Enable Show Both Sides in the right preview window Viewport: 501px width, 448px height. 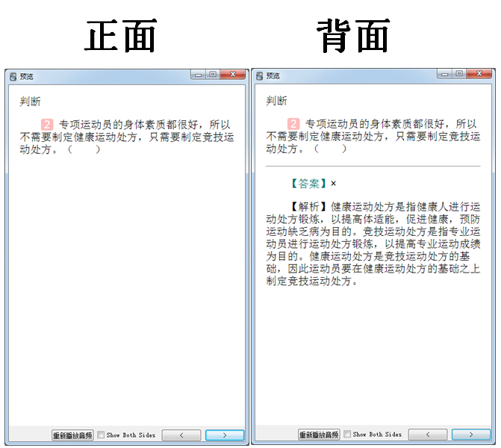pyautogui.click(x=347, y=434)
